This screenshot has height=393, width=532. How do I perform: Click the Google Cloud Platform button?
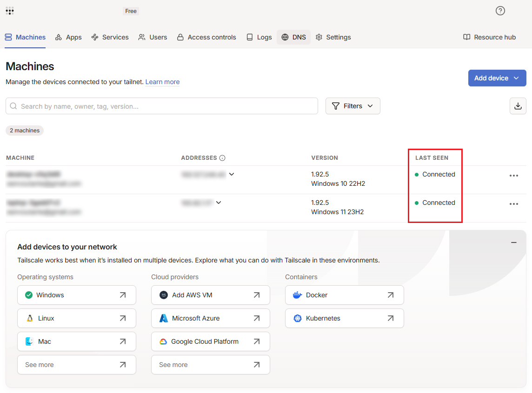point(210,341)
